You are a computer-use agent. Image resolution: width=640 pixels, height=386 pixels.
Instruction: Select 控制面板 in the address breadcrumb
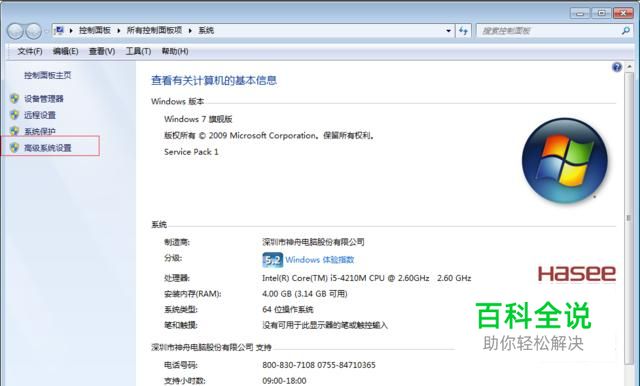95,30
